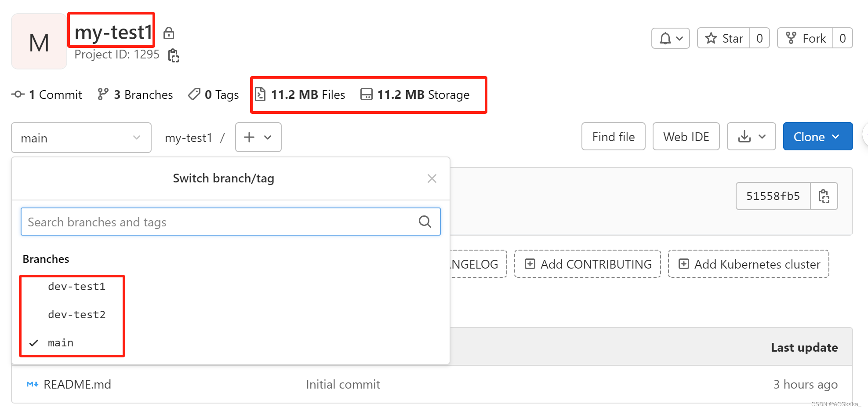Image resolution: width=868 pixels, height=411 pixels.
Task: Open the 3 Branches link
Action: [135, 95]
